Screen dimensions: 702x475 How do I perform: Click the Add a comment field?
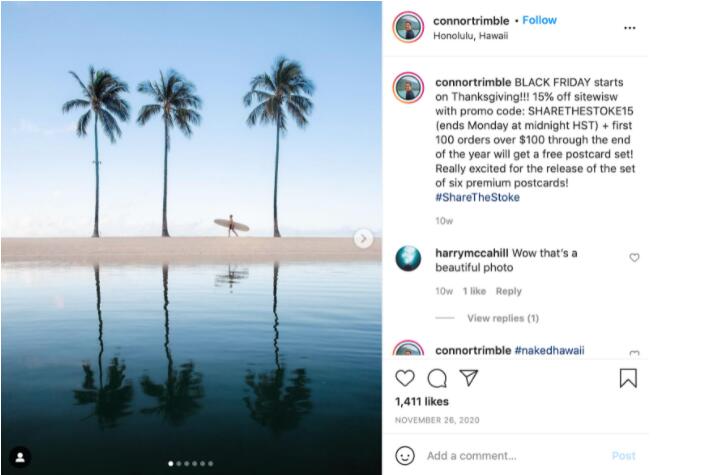tap(510, 455)
